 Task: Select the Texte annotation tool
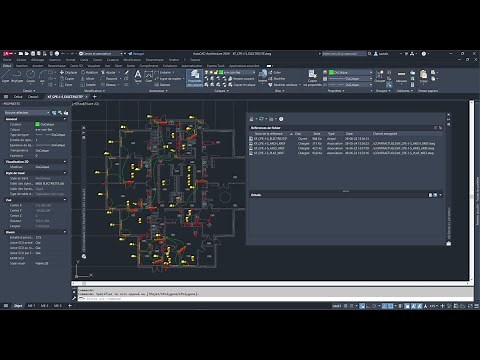[x=138, y=76]
